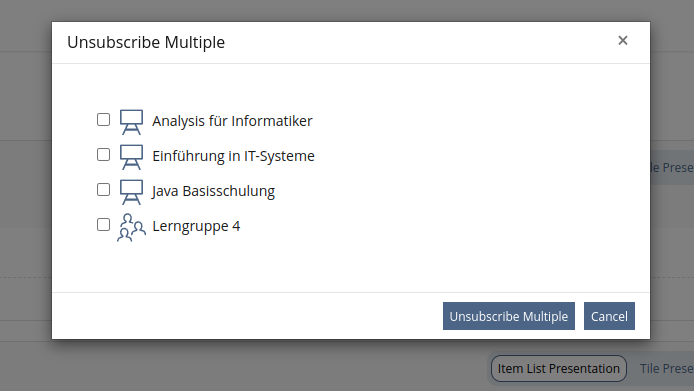Select the Java Basisschulung checkbox
The image size is (694, 391).
(104, 190)
